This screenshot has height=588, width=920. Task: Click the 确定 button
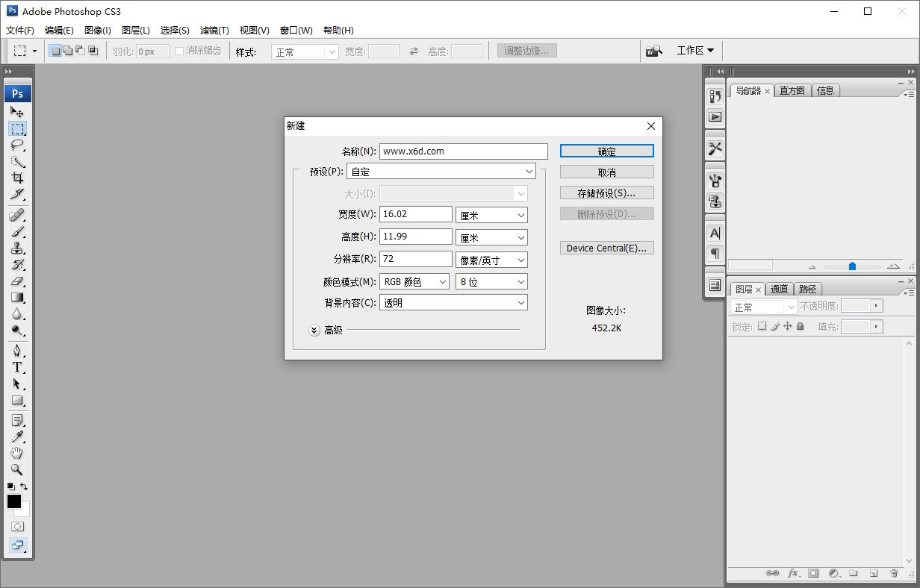click(x=606, y=151)
